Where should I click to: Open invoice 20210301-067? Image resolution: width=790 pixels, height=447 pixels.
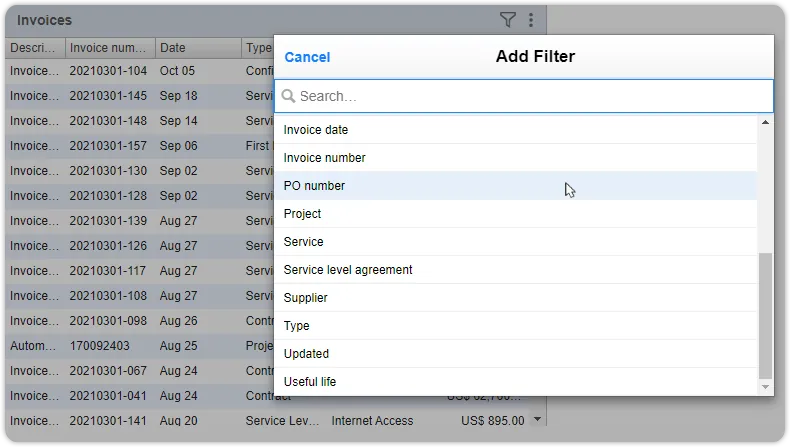tap(108, 371)
